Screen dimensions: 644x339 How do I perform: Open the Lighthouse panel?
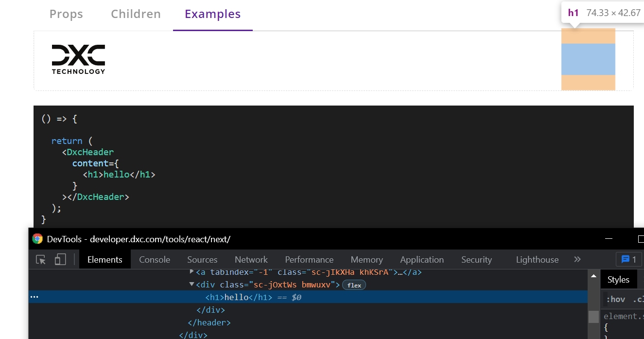tap(538, 260)
